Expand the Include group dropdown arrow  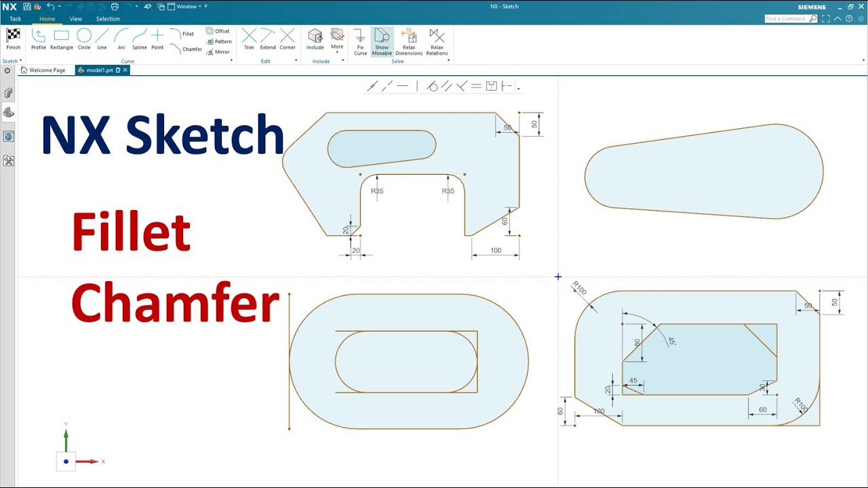[342, 61]
